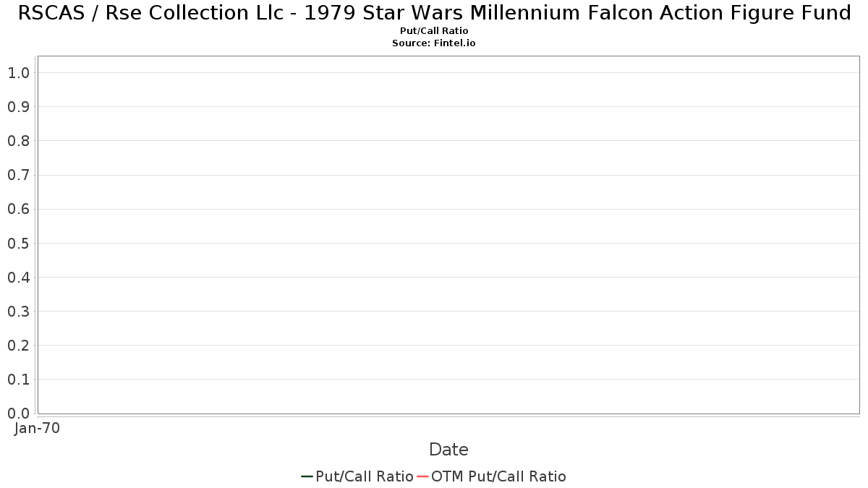Click the 0.1 y-axis tick label
Viewport: 868px width, 488px height.
point(18,380)
